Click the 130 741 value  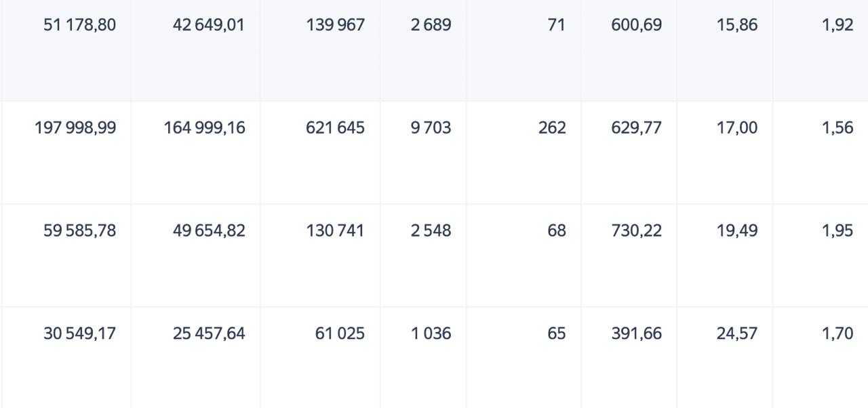coord(335,231)
